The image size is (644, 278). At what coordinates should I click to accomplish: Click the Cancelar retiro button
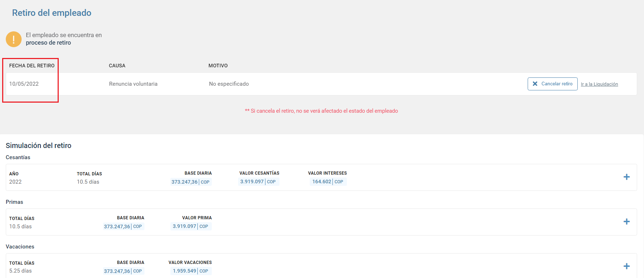pyautogui.click(x=553, y=84)
